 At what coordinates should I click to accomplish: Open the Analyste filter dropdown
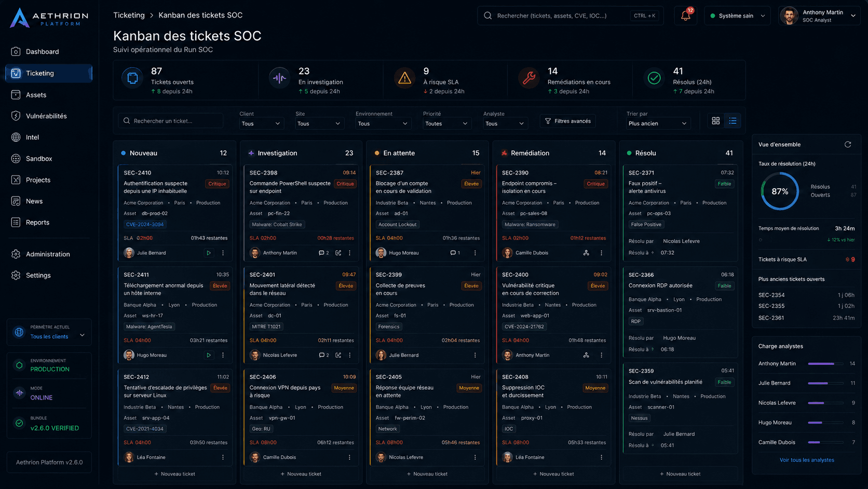point(505,124)
